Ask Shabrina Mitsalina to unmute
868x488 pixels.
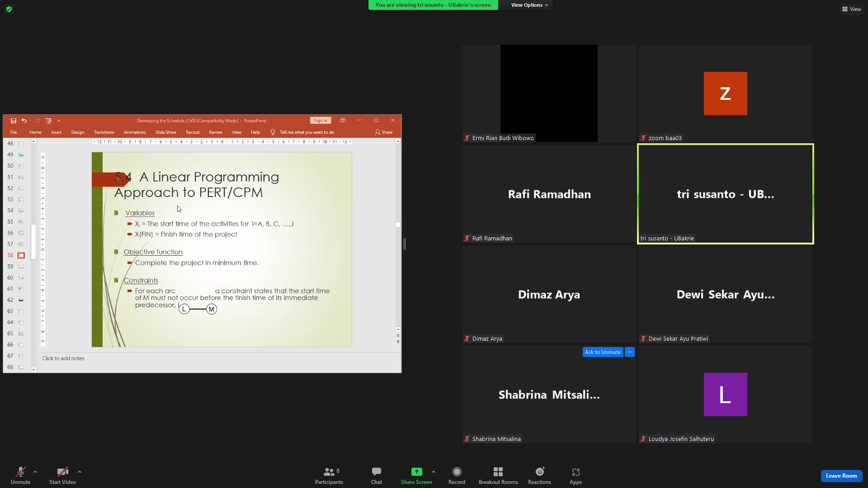(x=603, y=352)
